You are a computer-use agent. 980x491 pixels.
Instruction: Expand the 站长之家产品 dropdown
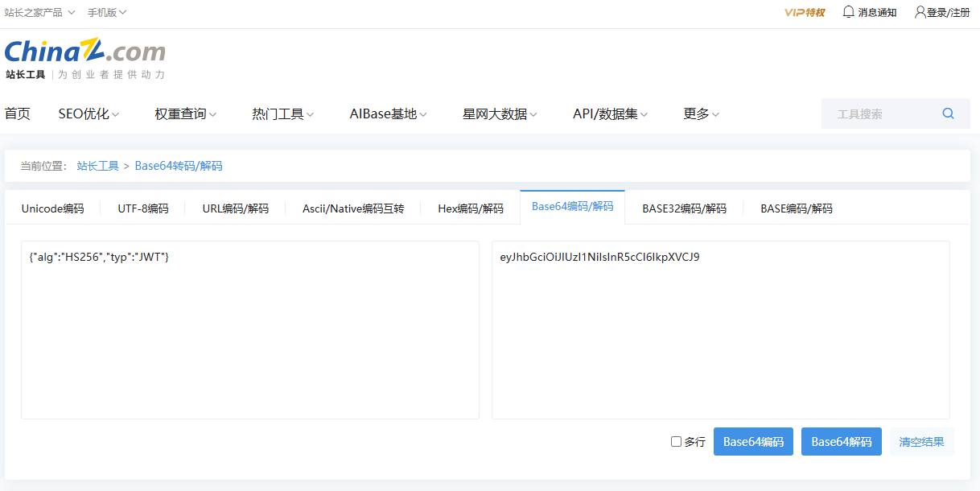pos(39,12)
